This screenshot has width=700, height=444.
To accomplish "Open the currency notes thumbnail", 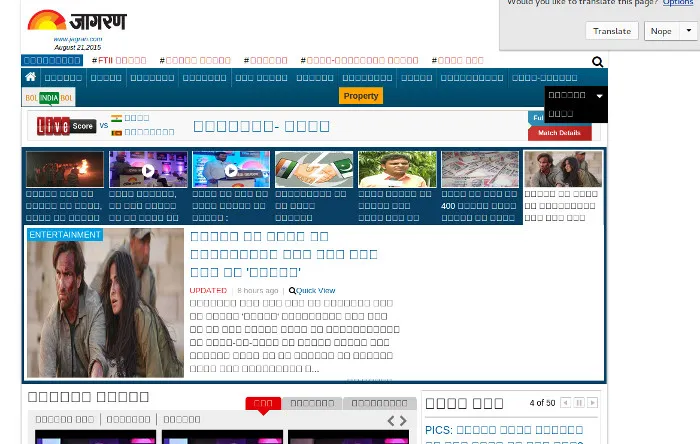I will click(480, 169).
